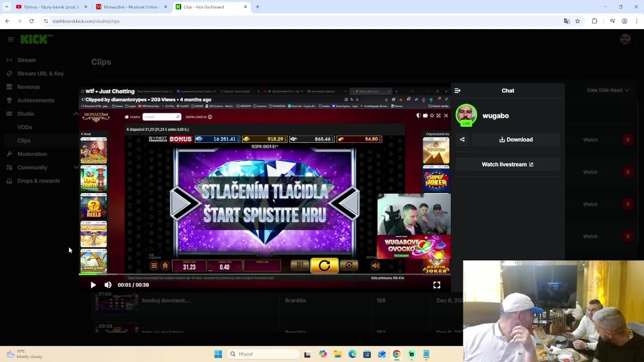Image resolution: width=644 pixels, height=362 pixels.
Task: Open the Moderation page
Action: [x=32, y=154]
